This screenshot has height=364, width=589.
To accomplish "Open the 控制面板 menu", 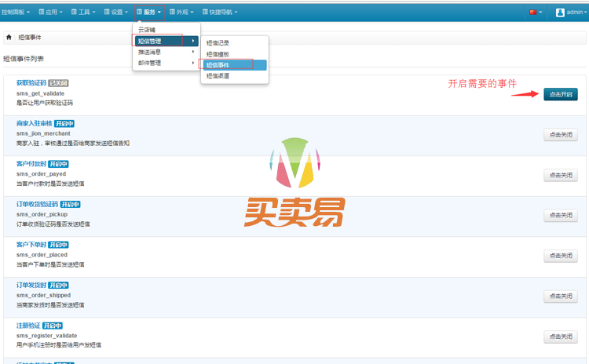I will click(16, 12).
